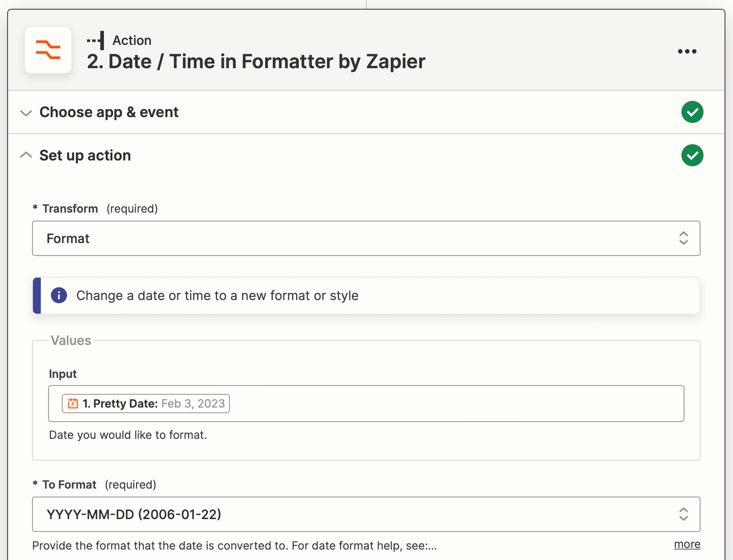Click the blue info icon in the banner
This screenshot has width=733, height=560.
coord(59,296)
